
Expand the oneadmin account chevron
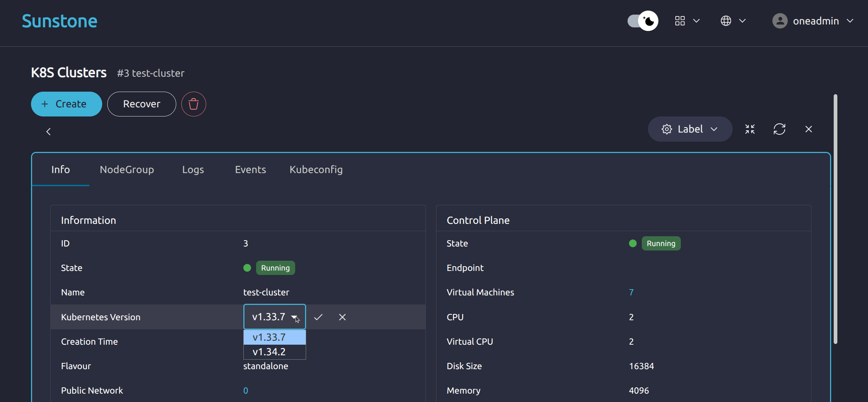coord(850,21)
